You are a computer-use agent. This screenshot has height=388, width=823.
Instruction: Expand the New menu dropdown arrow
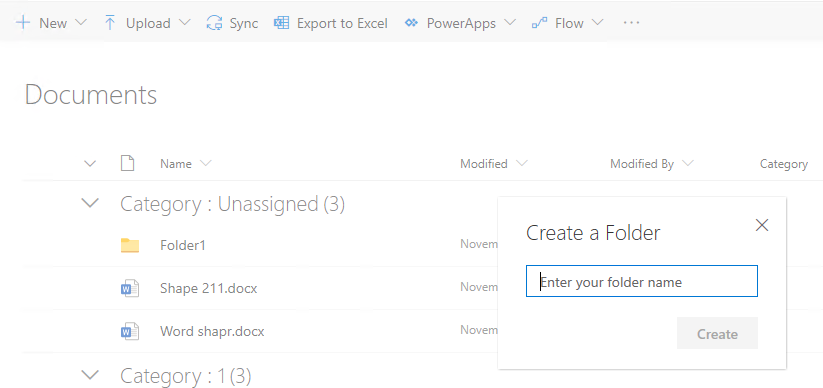[x=81, y=23]
